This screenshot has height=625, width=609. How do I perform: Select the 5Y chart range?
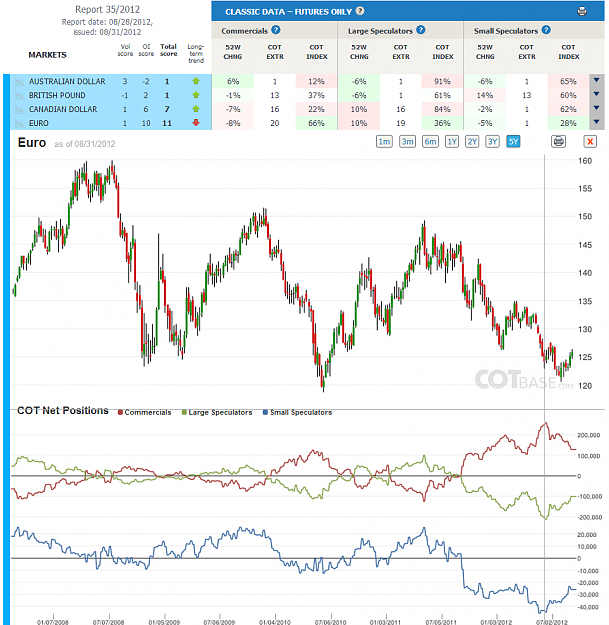(x=513, y=142)
